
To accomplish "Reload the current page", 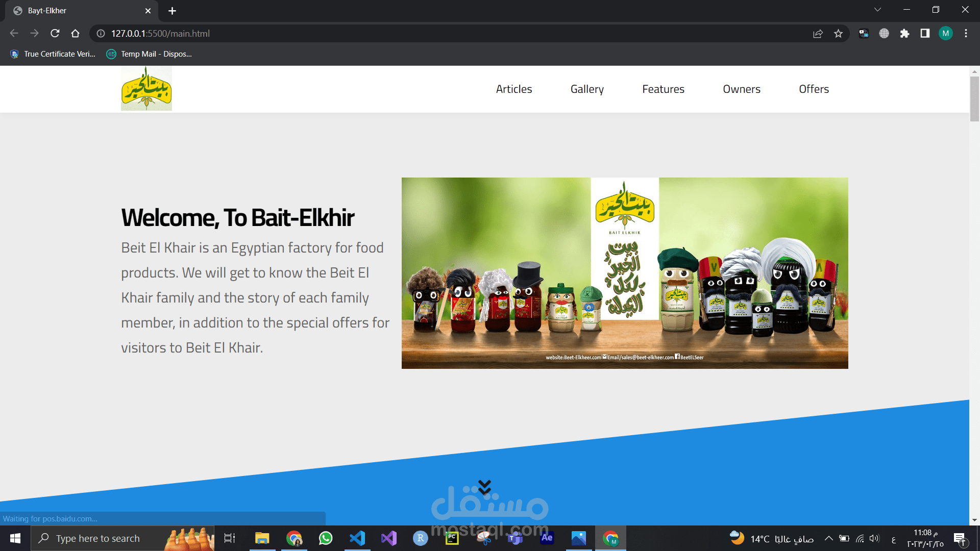I will (55, 33).
